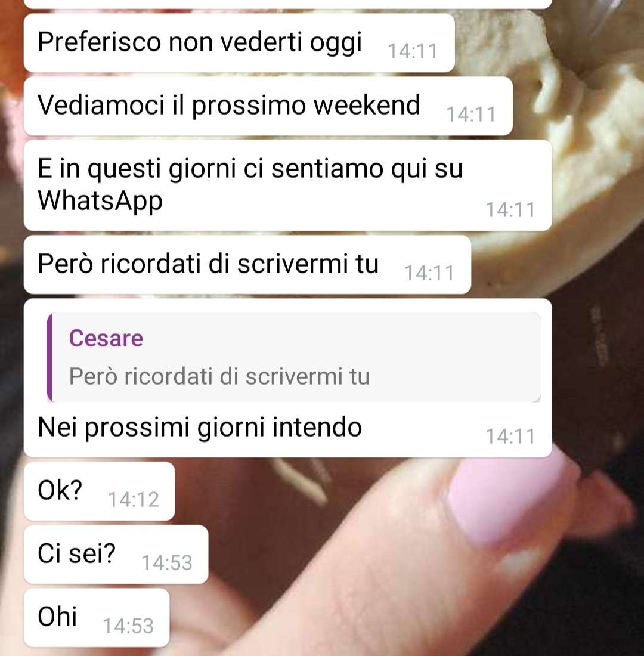Open the quoted reply from Cesare
Viewport: 644px width, 656px height.
tap(294, 357)
